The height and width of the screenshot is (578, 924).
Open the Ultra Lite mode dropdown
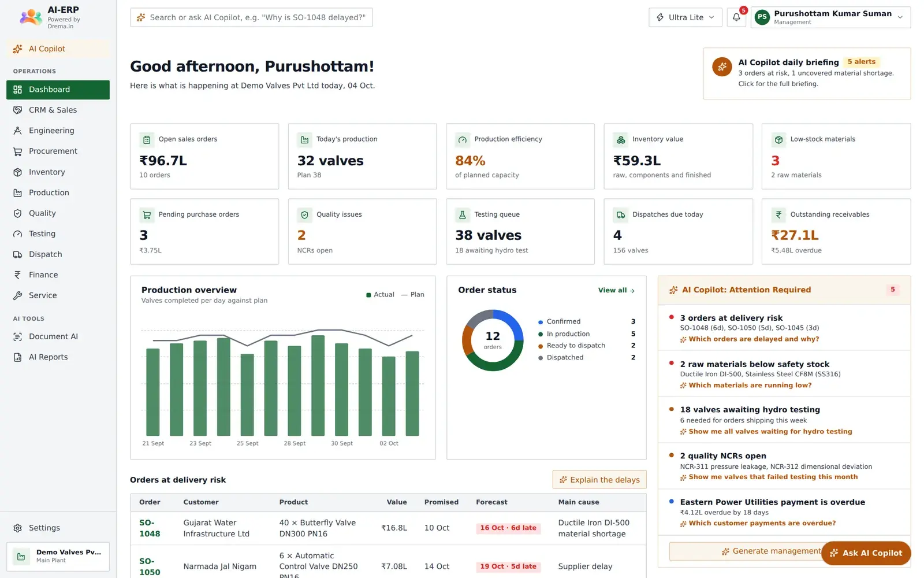point(685,17)
